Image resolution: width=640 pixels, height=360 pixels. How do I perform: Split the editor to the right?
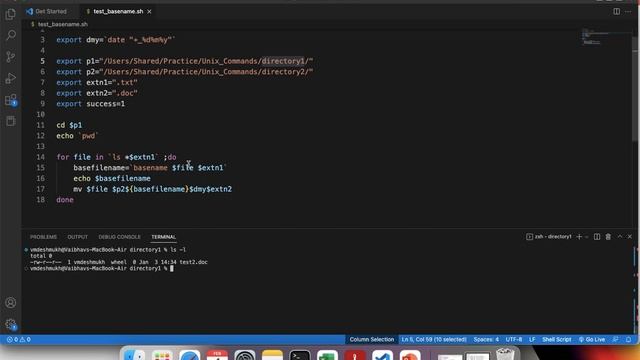click(616, 11)
